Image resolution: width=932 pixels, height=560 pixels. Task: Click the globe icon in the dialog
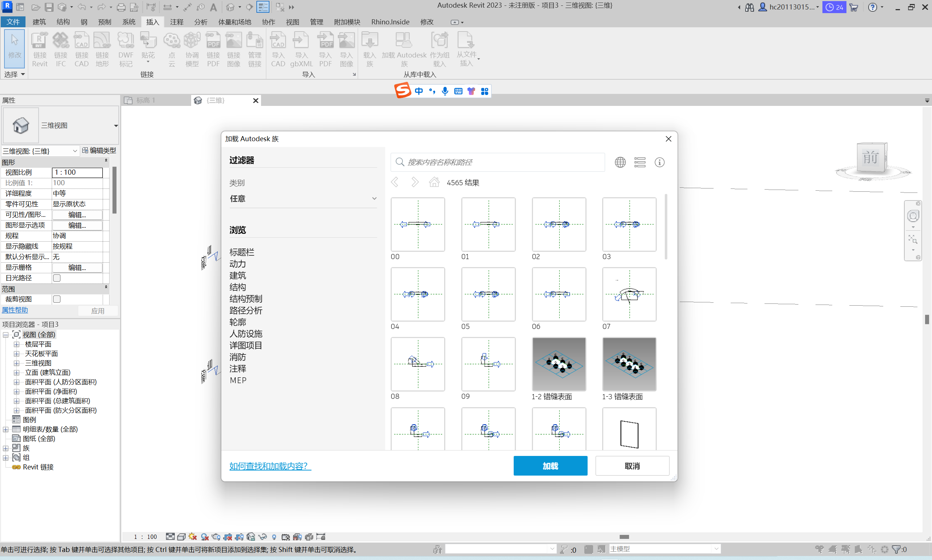pos(620,162)
